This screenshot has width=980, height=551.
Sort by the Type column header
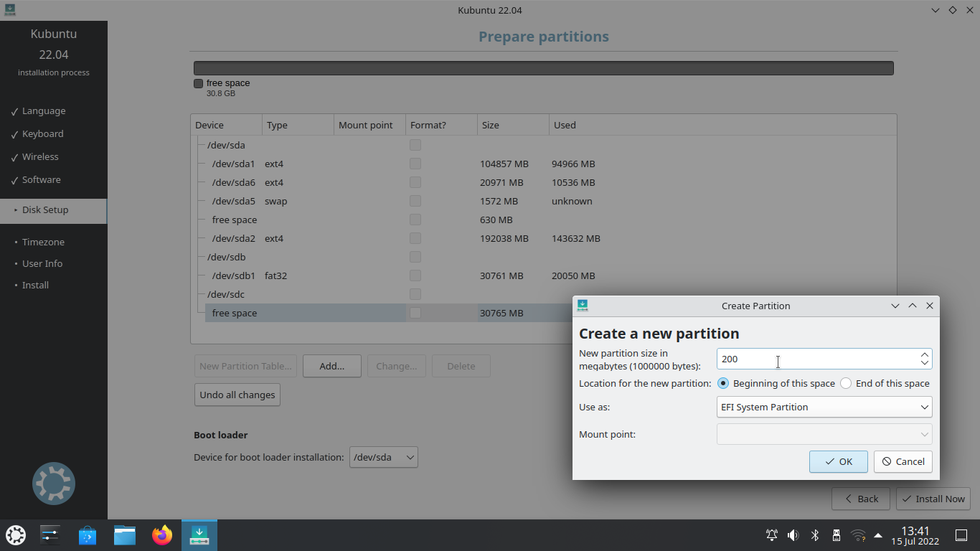pos(298,125)
